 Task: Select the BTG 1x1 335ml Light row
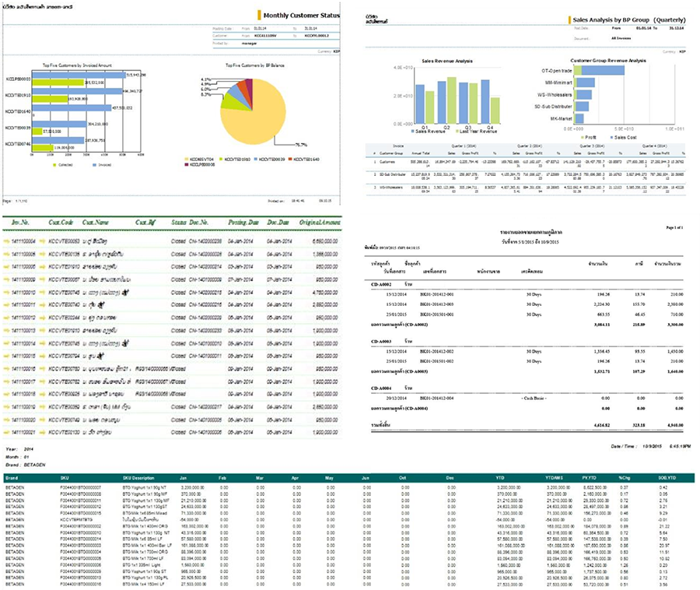(x=348, y=565)
